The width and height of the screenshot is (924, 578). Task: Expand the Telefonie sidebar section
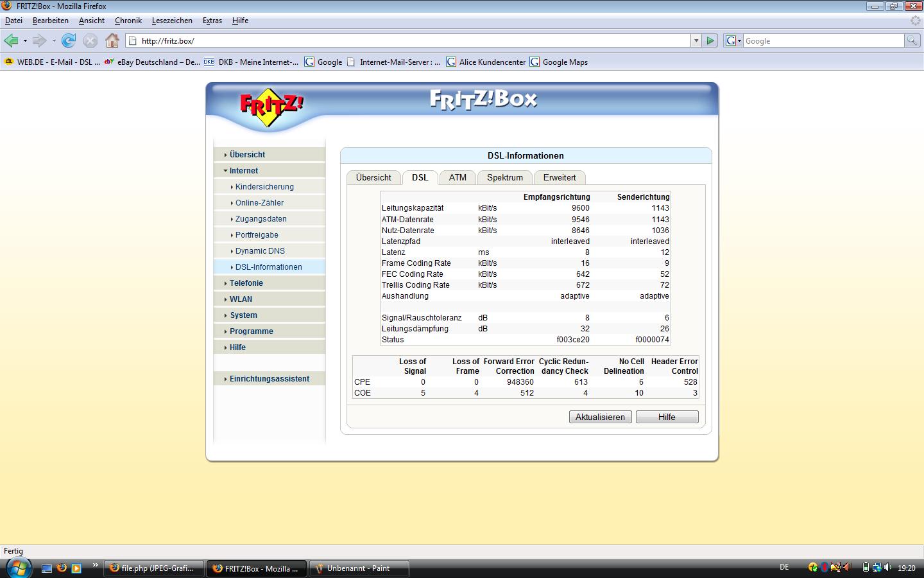(x=246, y=283)
